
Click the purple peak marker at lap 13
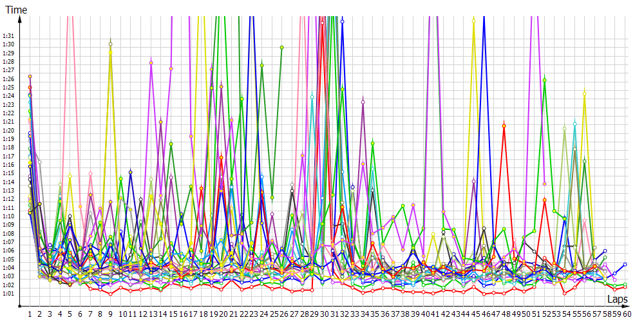coord(151,62)
